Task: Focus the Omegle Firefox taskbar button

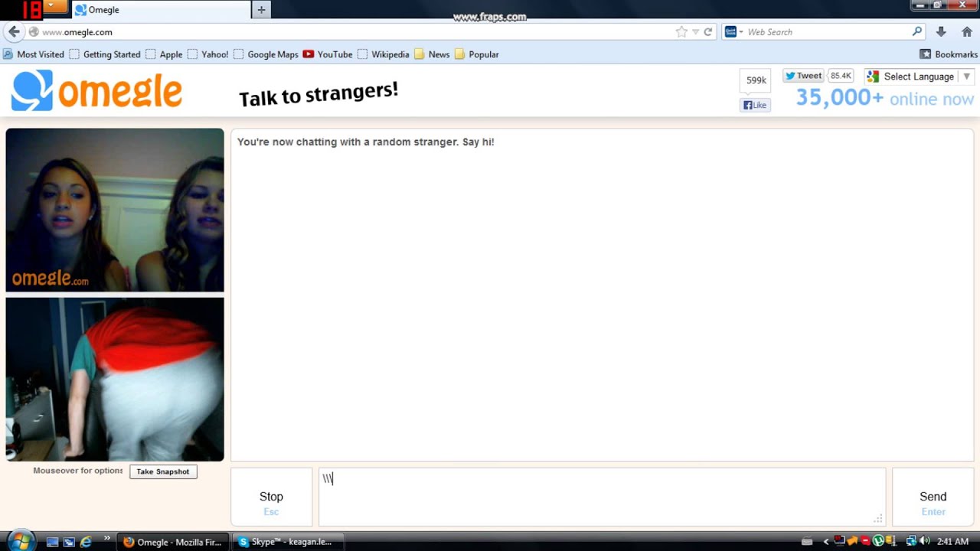Action: tap(174, 542)
